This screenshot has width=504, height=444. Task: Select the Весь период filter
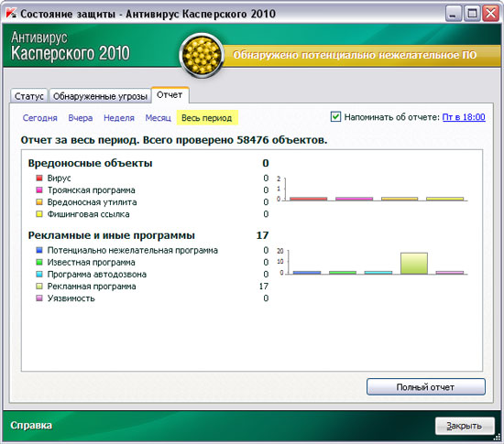207,118
